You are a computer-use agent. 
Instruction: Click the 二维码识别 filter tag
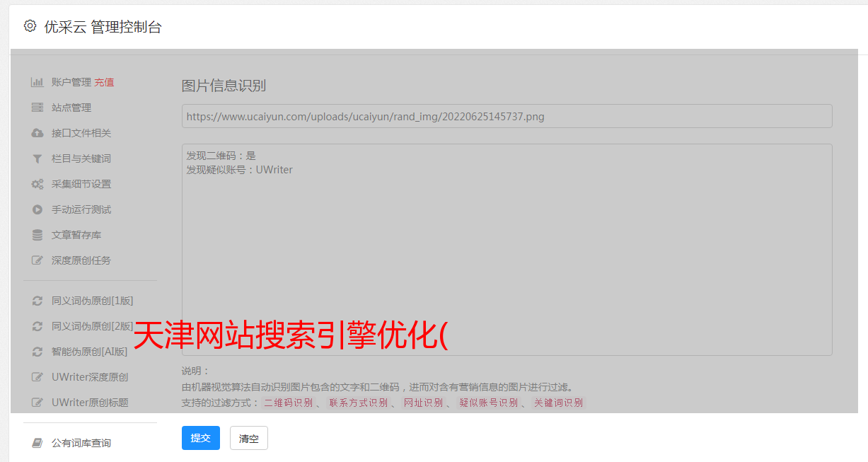click(289, 403)
